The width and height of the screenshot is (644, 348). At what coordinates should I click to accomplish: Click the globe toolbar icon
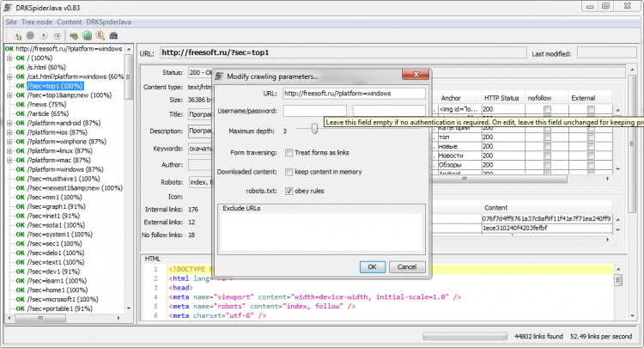tap(87, 35)
